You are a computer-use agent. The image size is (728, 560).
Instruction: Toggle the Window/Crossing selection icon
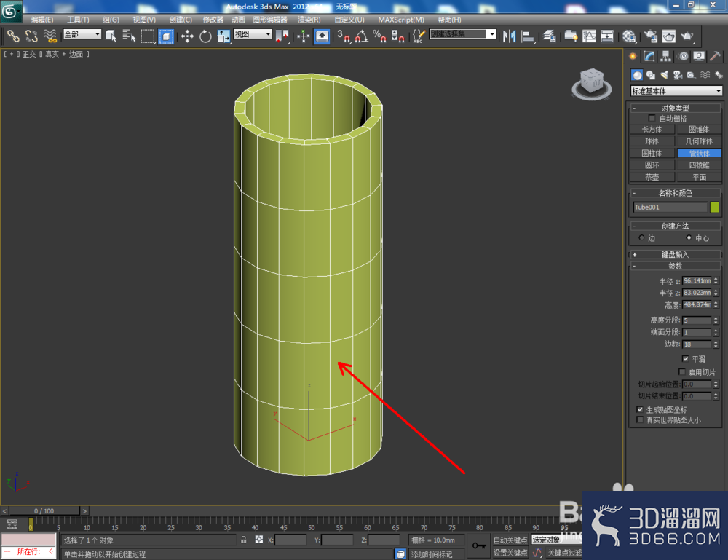pos(166,36)
